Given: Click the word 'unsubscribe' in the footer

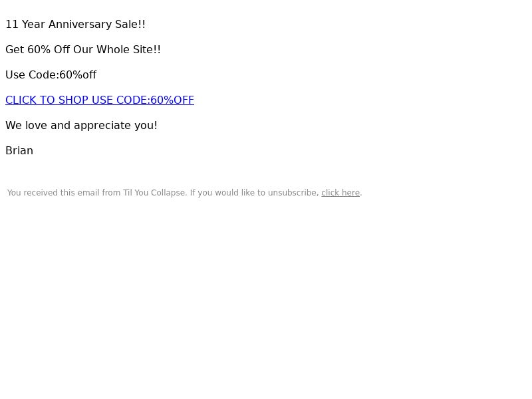Looking at the screenshot, I should (293, 193).
